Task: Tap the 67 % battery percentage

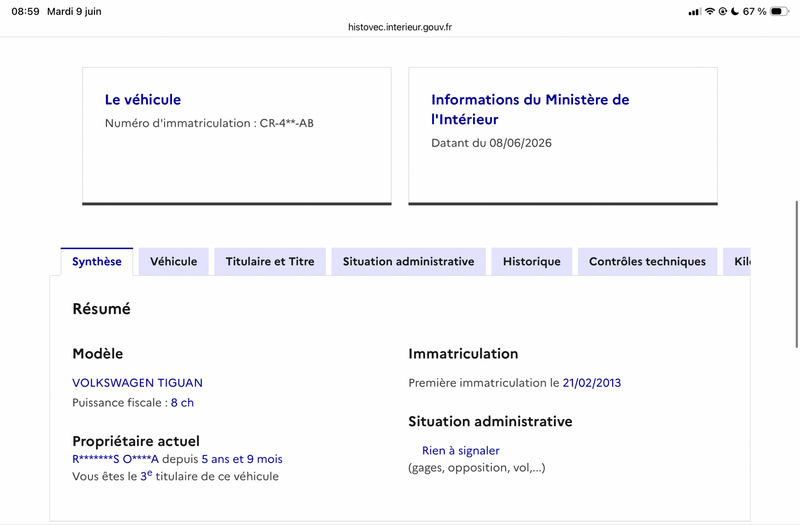Action: (x=754, y=11)
